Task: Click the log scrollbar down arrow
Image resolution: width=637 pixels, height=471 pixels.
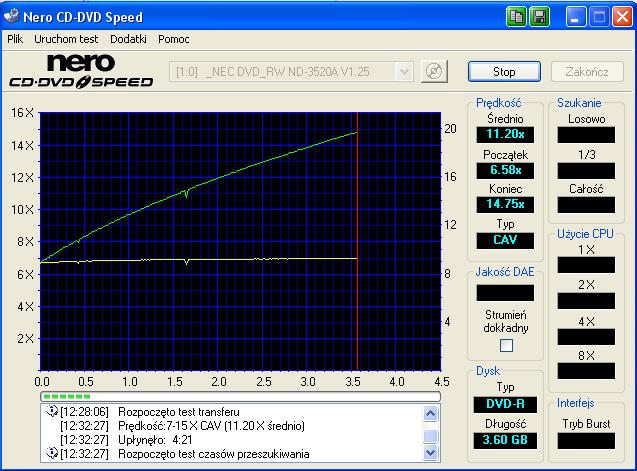Action: click(x=430, y=452)
